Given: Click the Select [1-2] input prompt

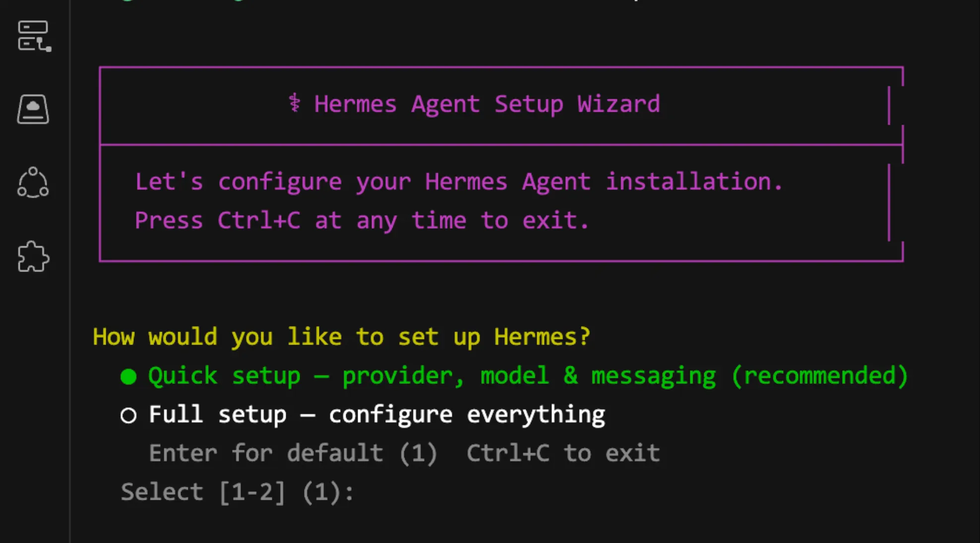Looking at the screenshot, I should click(237, 491).
